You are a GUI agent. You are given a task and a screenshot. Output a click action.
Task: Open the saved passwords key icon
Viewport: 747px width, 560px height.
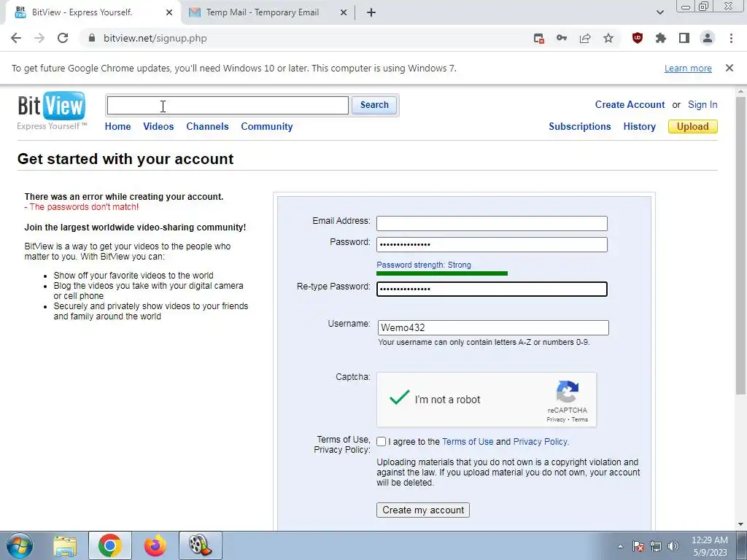pyautogui.click(x=562, y=38)
